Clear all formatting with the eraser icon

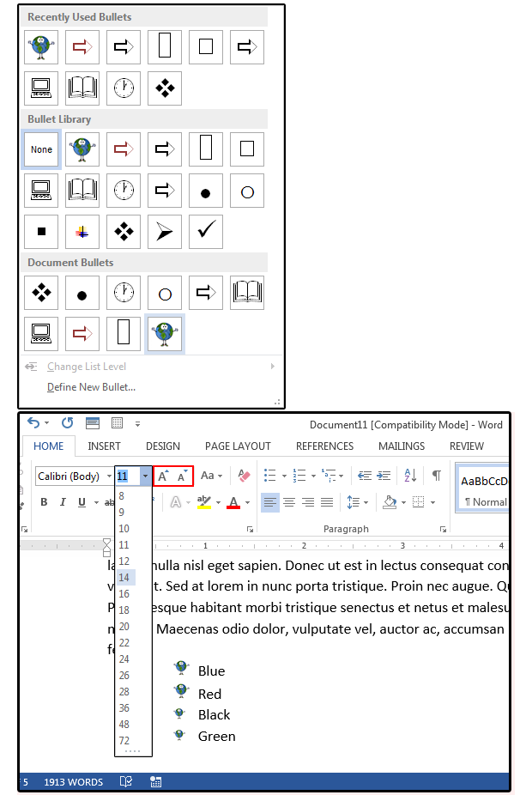[x=244, y=476]
